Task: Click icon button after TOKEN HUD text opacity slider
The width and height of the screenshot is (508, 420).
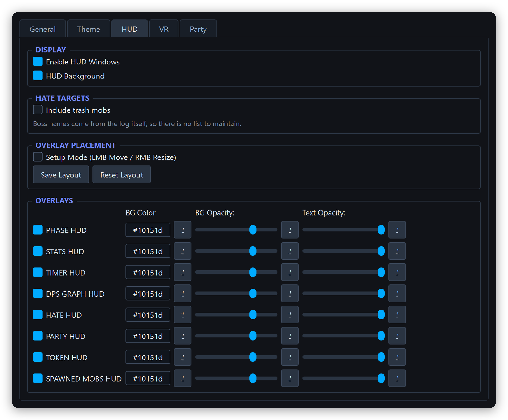Action: (397, 357)
